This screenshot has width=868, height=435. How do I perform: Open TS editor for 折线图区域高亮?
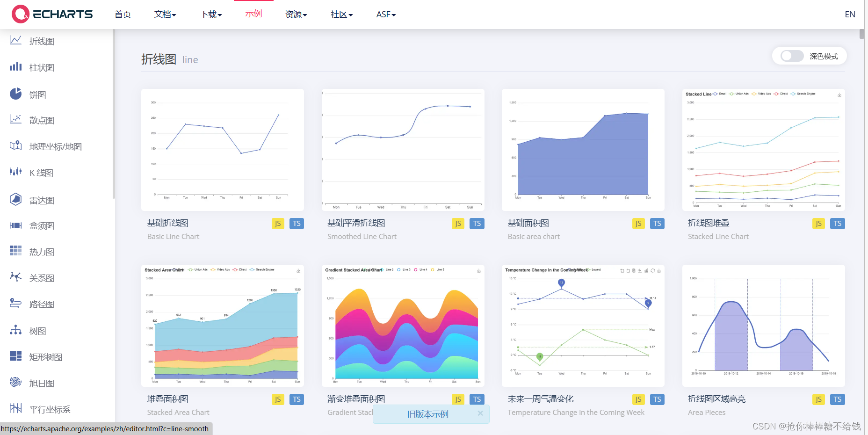click(838, 399)
